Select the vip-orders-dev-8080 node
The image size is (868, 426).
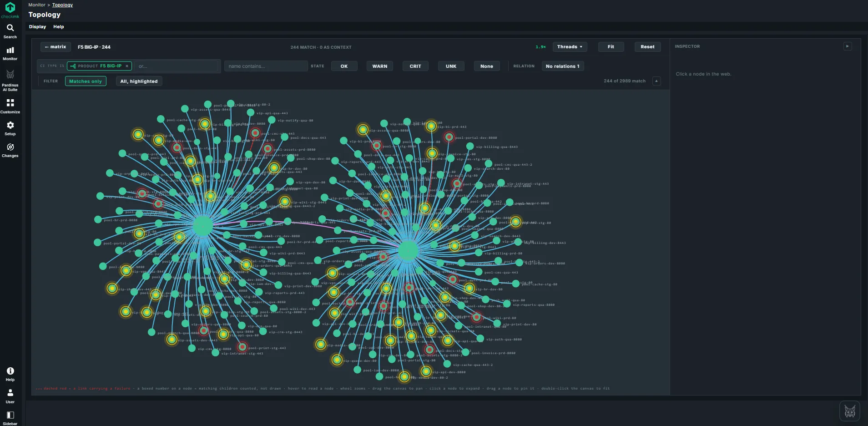coord(519,263)
